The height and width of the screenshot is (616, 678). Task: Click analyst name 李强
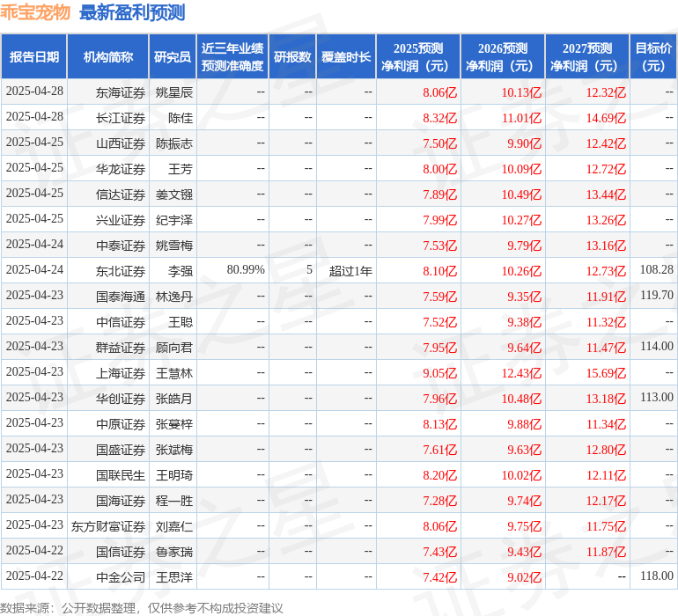(181, 271)
